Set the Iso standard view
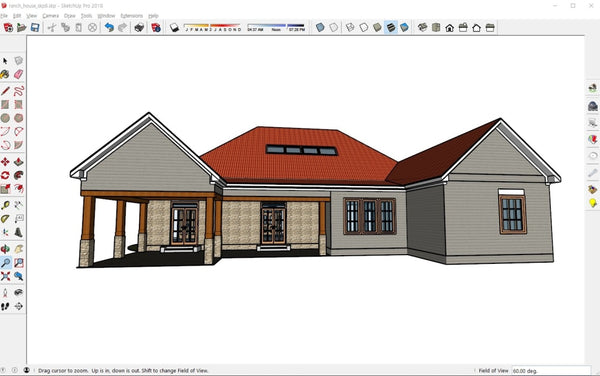 point(422,28)
